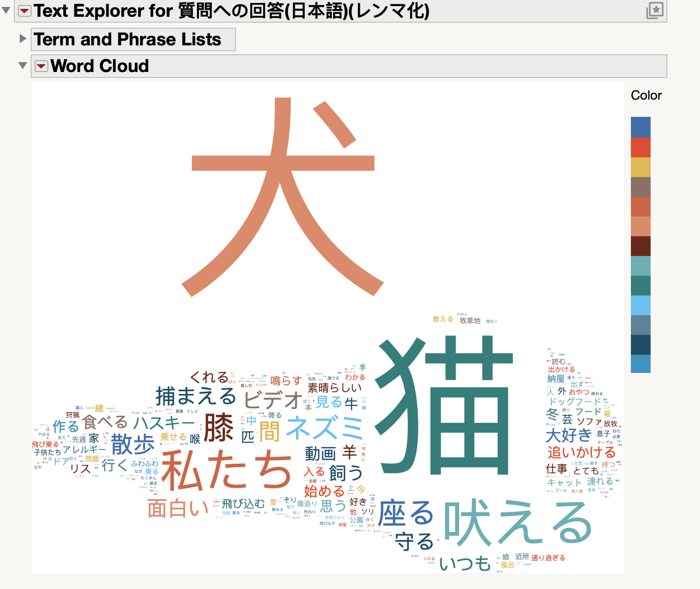Select the blue swatch atop the Color legend
The image size is (700, 589).
point(640,127)
